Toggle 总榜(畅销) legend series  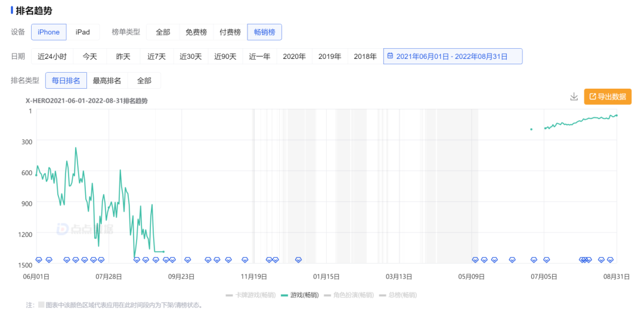pos(398,295)
